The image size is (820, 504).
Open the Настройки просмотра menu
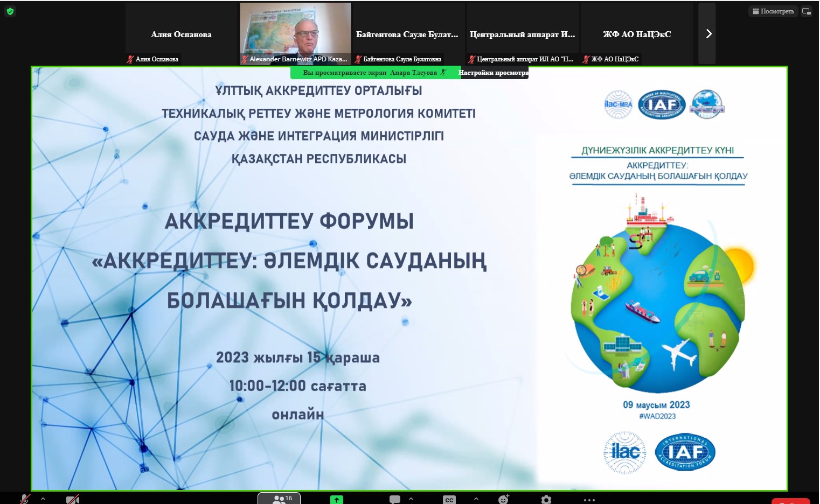[494, 73]
